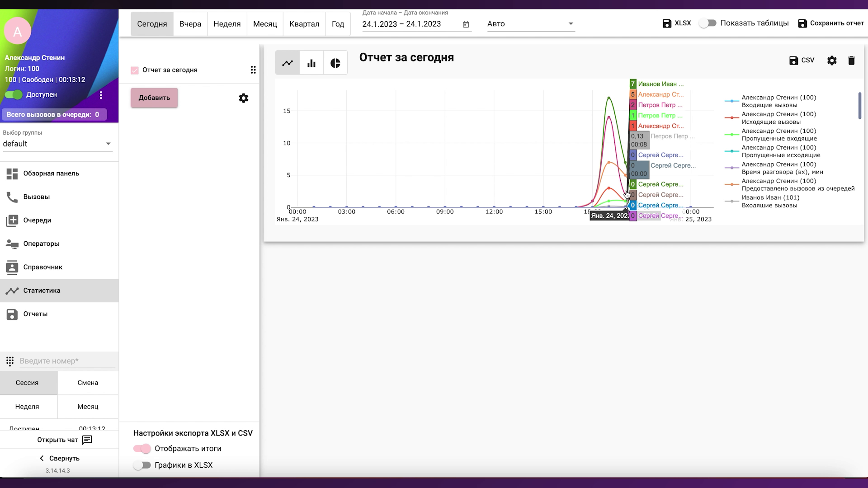Image resolution: width=868 pixels, height=488 pixels.
Task: Switch to pie chart view
Action: point(335,63)
